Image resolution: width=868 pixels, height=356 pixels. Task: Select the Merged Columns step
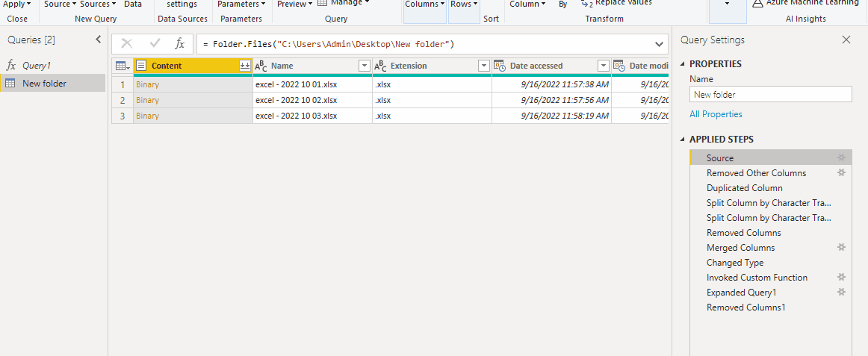(771, 248)
